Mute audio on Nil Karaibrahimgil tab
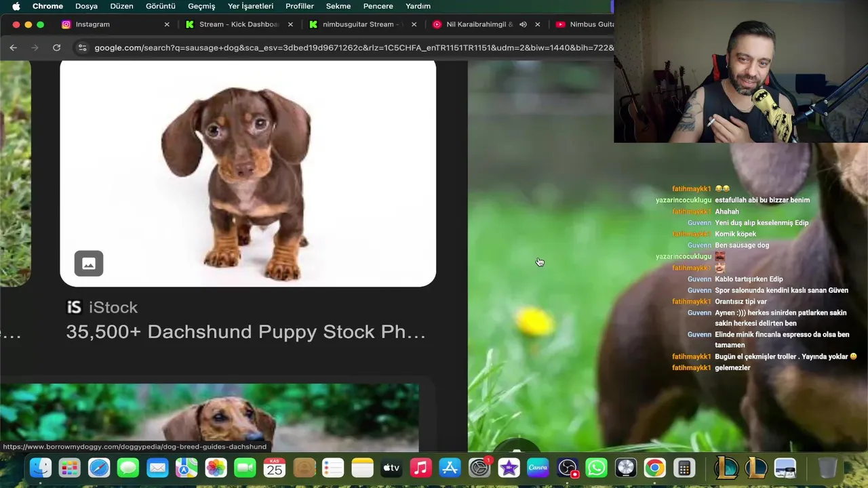868x488 pixels. (x=523, y=24)
